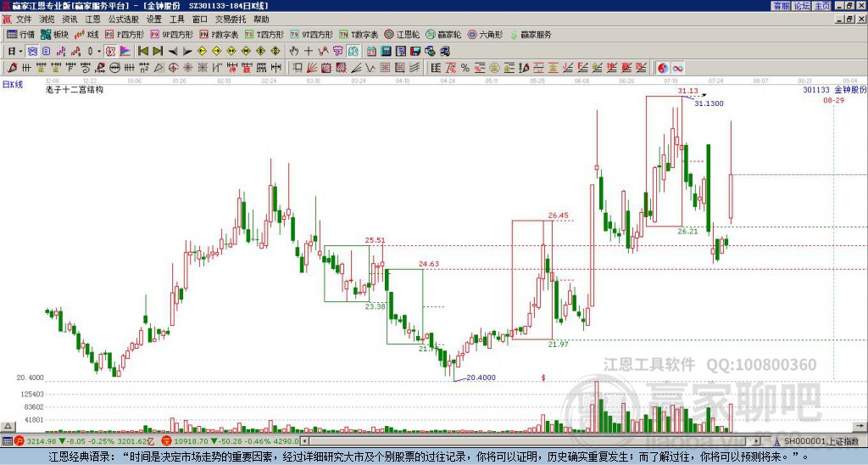Open the 江恩 menu
868x465 pixels.
pyautogui.click(x=93, y=20)
